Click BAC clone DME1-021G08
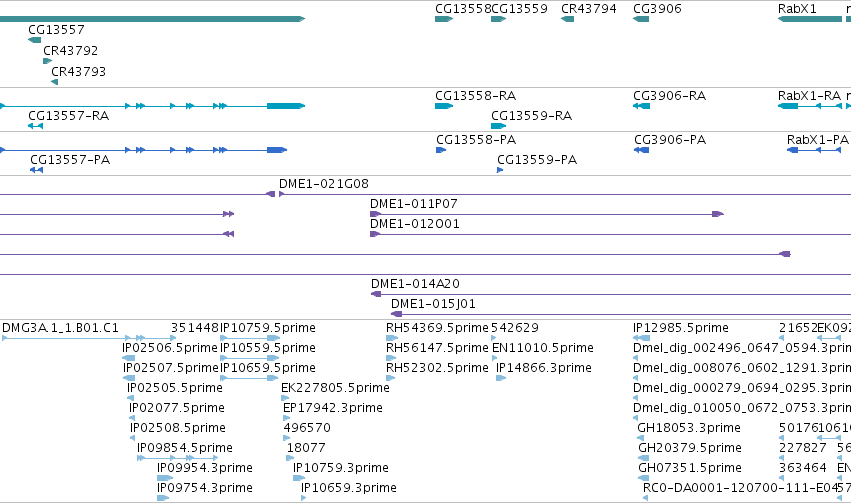 [x=564, y=194]
